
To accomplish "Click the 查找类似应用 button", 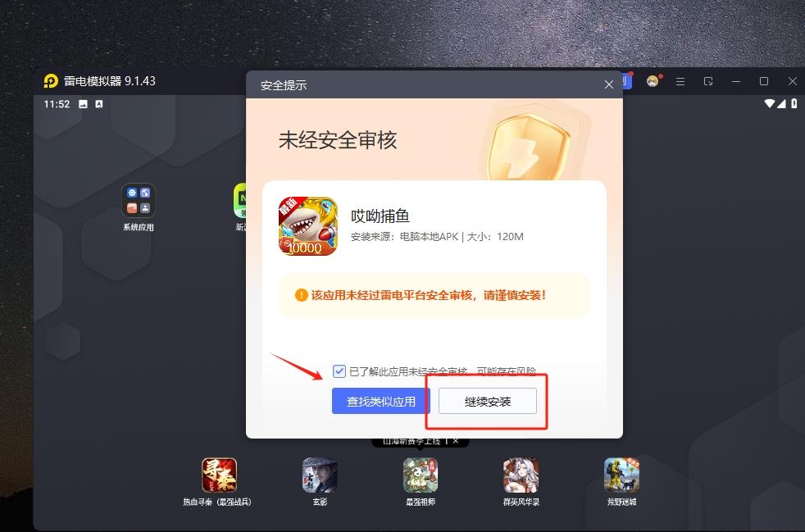I will (380, 402).
